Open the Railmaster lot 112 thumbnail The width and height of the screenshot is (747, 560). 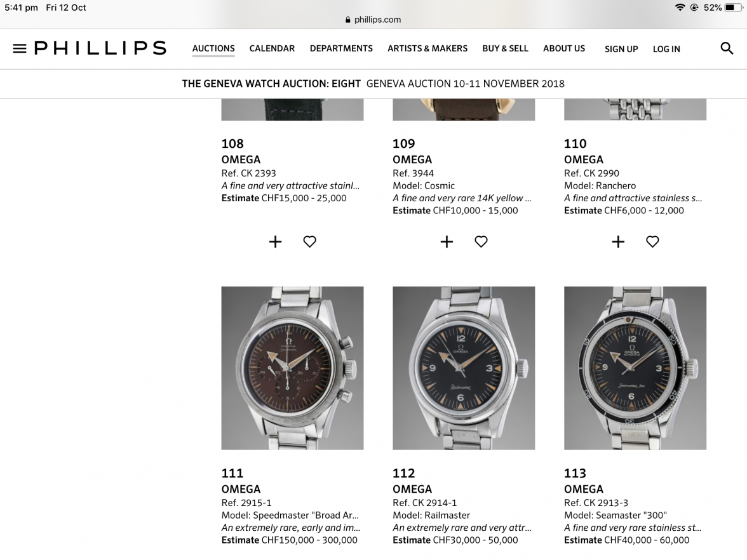[x=464, y=368]
